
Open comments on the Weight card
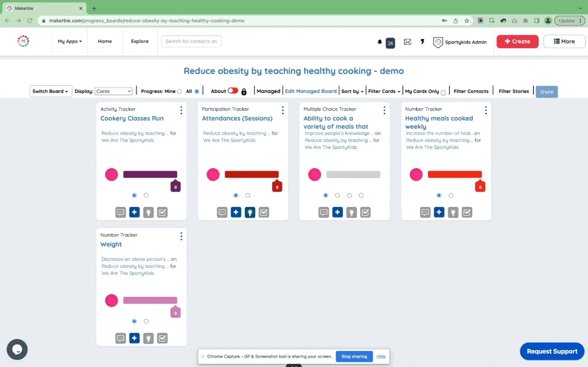click(x=121, y=339)
